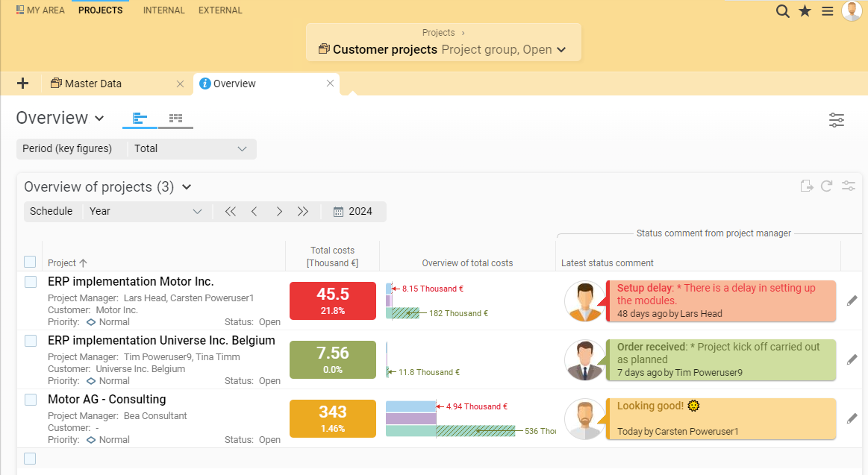The height and width of the screenshot is (475, 868).
Task: Click the Projects breadcrumb link
Action: [x=438, y=33]
